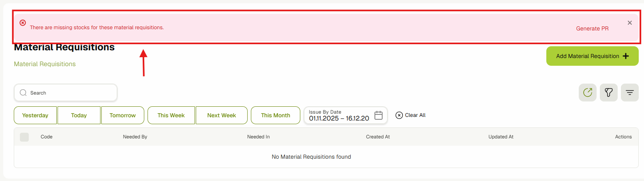Open the sort lines icon button
This screenshot has height=181, width=644.
pyautogui.click(x=629, y=93)
